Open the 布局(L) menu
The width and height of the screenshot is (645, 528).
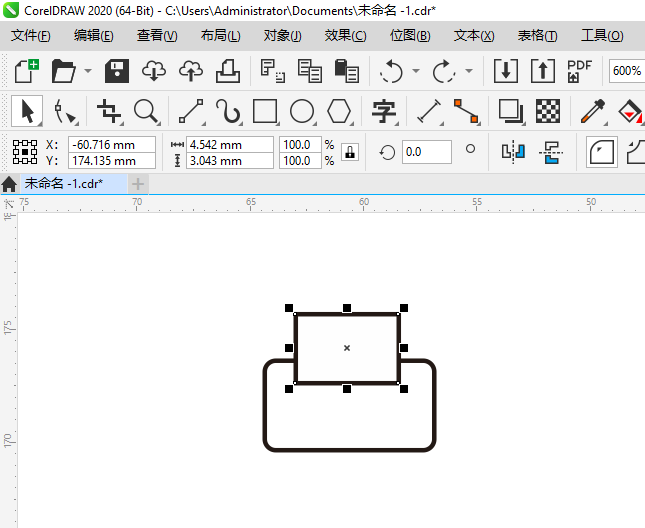pos(220,36)
